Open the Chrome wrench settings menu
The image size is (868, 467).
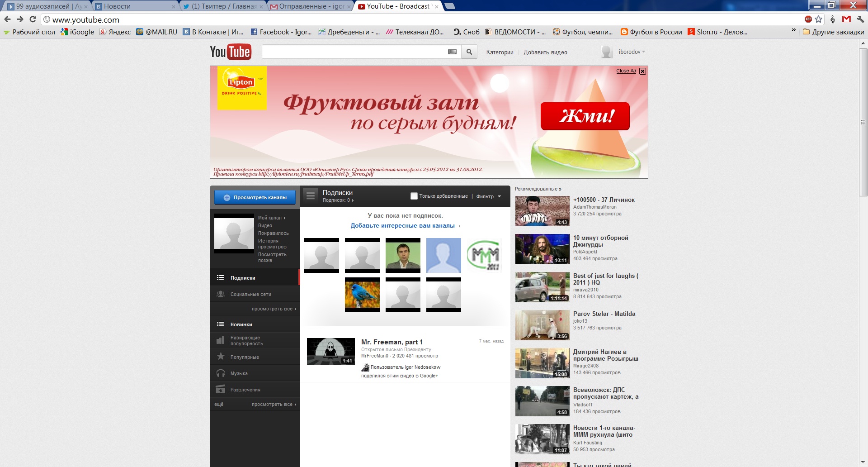860,19
